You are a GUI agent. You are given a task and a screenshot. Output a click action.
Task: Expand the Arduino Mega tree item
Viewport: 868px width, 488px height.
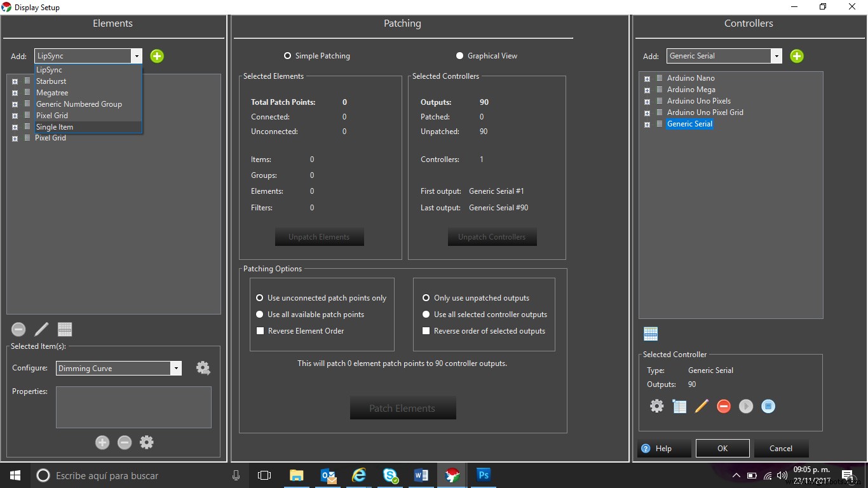pyautogui.click(x=647, y=90)
